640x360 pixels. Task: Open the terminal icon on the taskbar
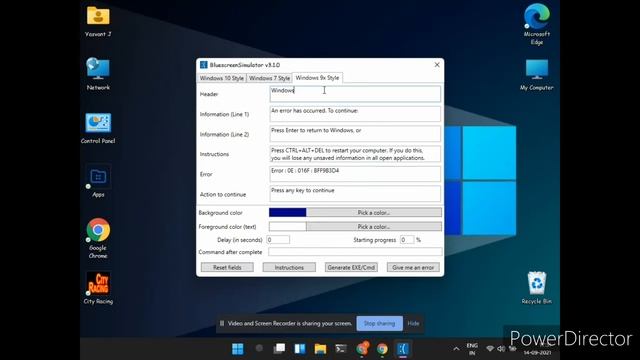click(341, 349)
